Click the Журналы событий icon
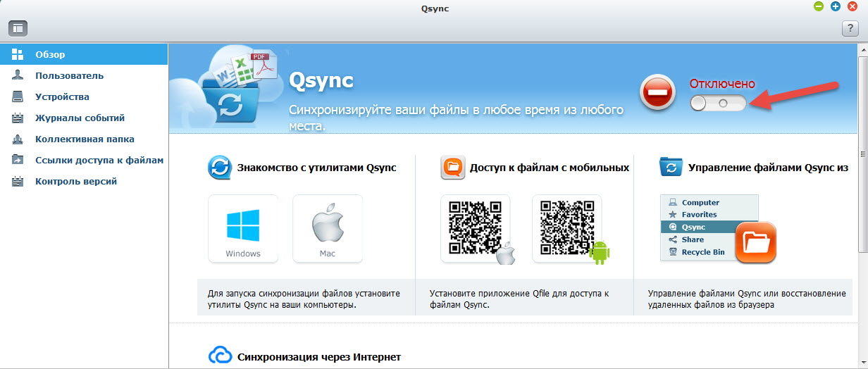Screen dimensions: 868x369 (x=18, y=118)
